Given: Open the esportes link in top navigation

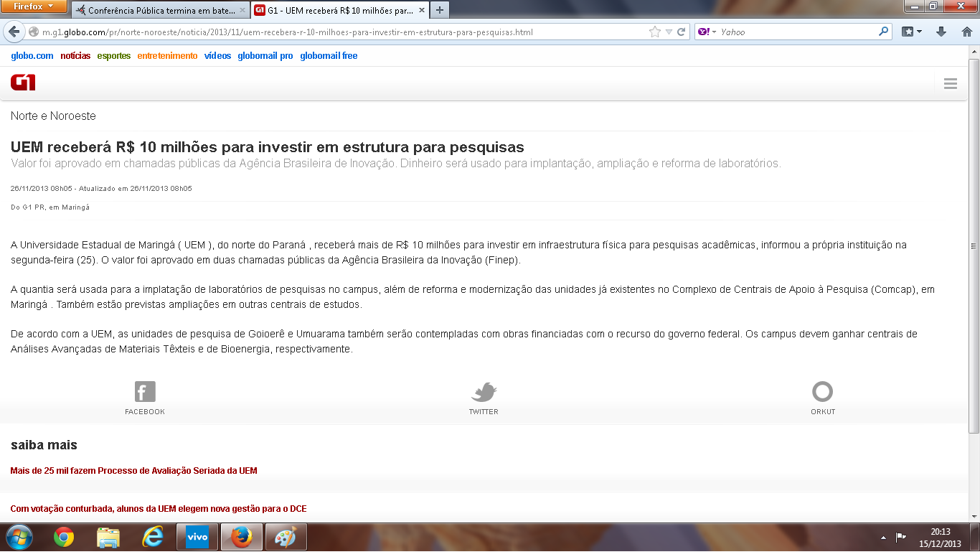Looking at the screenshot, I should click(114, 56).
